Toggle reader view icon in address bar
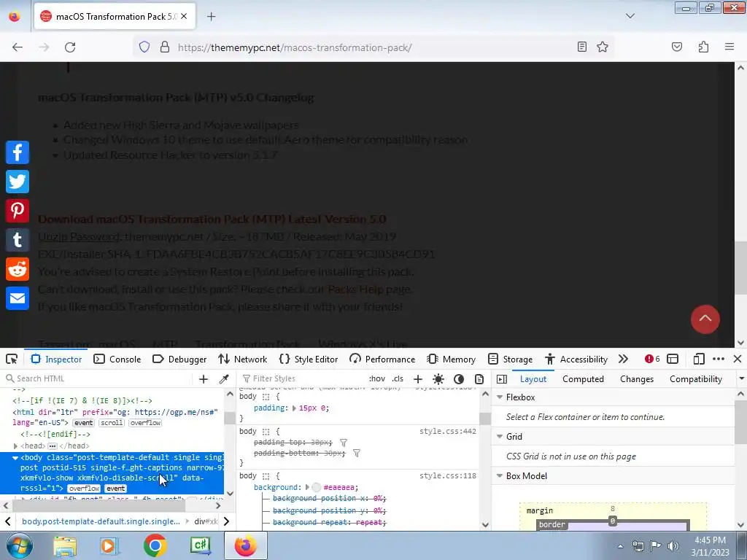747x560 pixels. (581, 47)
